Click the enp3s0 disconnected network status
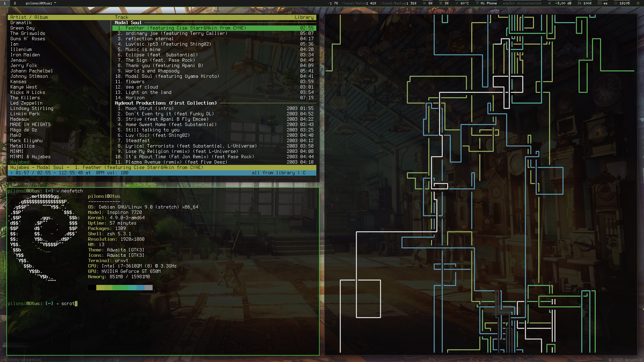Viewport: 644px width, 362px height. coord(522,3)
